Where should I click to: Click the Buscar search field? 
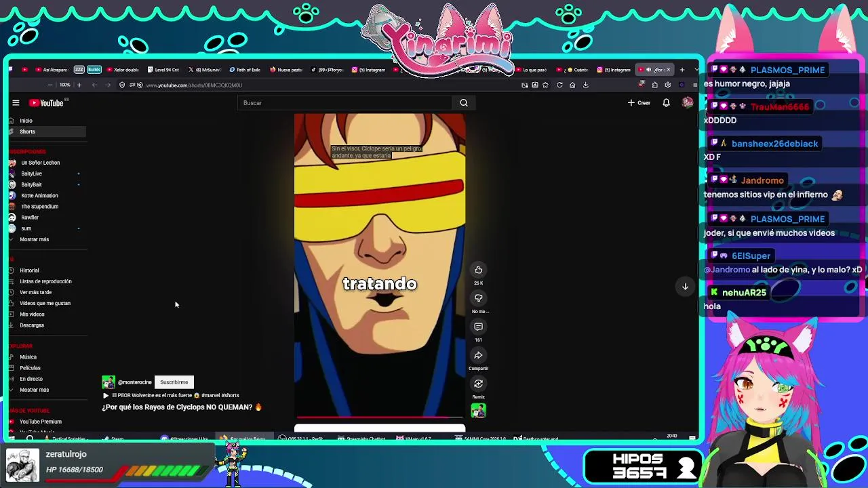pos(344,103)
